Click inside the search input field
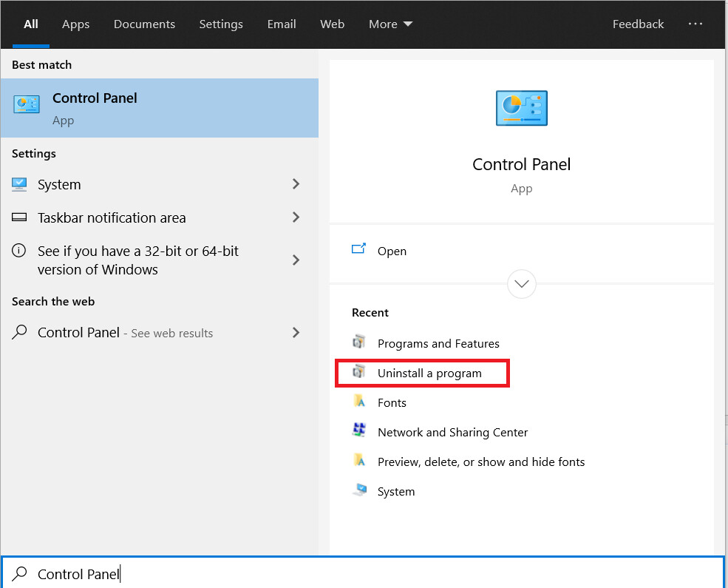 [x=222, y=574]
